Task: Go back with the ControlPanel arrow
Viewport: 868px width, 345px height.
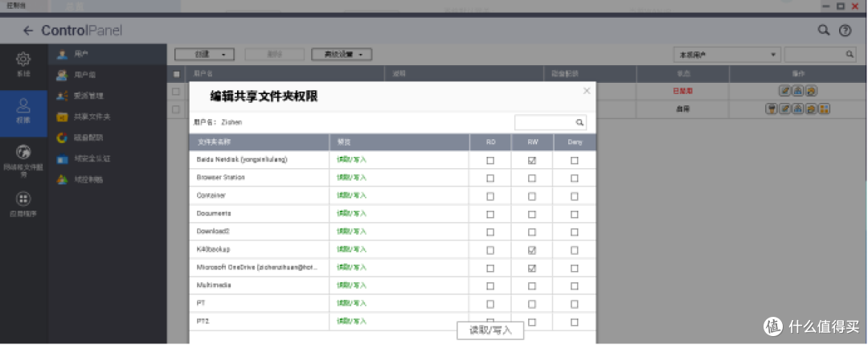Action: click(x=27, y=31)
